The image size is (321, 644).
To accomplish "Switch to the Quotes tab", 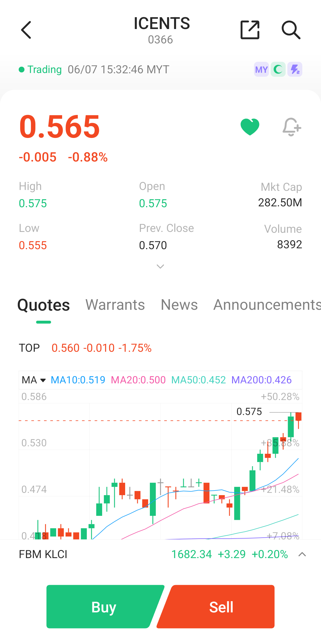I will click(44, 305).
